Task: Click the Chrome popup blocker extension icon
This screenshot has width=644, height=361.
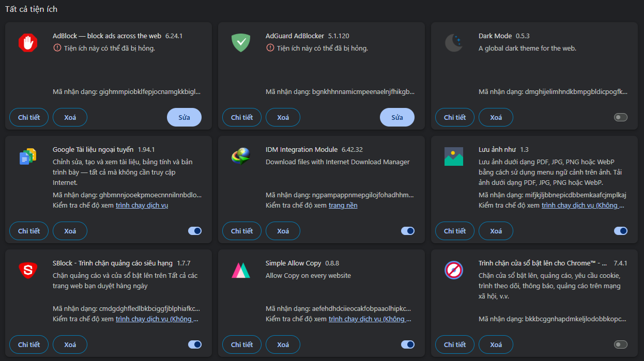Action: click(x=454, y=270)
